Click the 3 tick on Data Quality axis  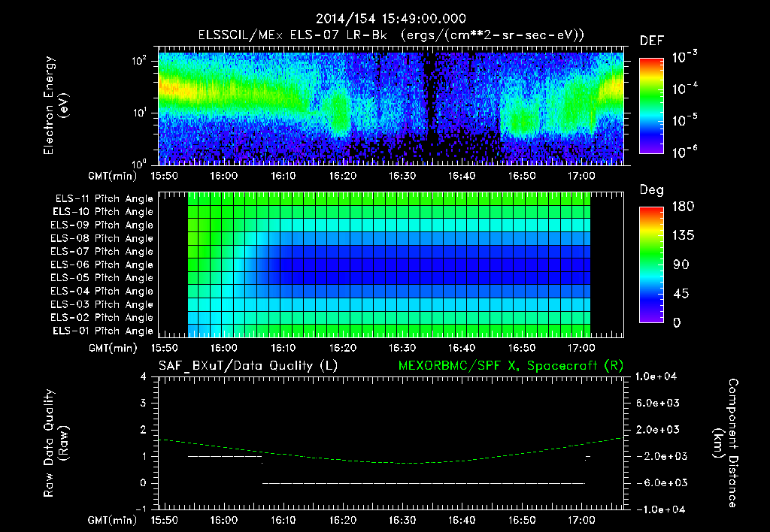(143, 403)
